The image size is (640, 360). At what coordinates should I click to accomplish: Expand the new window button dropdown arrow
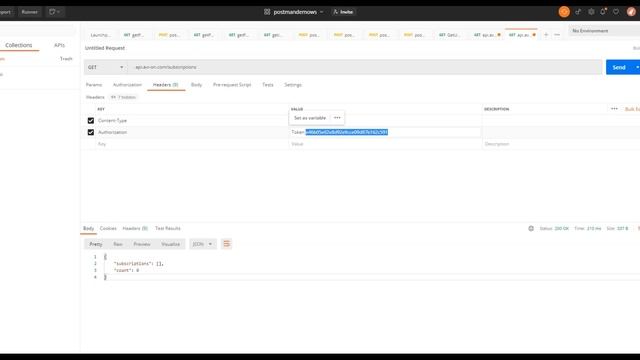(x=59, y=12)
